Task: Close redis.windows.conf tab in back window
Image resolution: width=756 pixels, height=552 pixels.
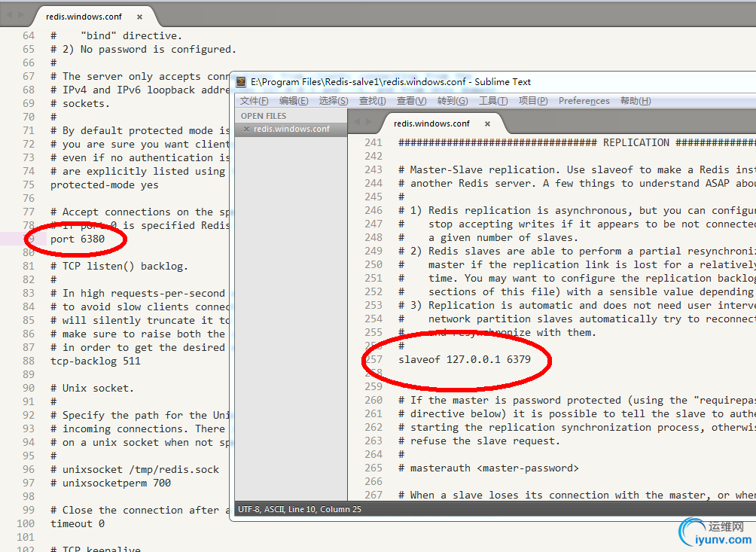Action: [x=139, y=17]
